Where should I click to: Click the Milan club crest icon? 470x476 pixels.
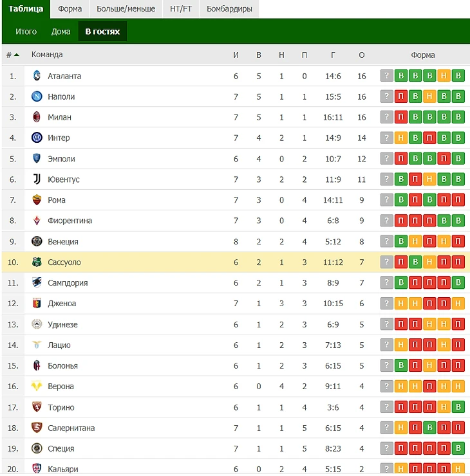(x=37, y=117)
